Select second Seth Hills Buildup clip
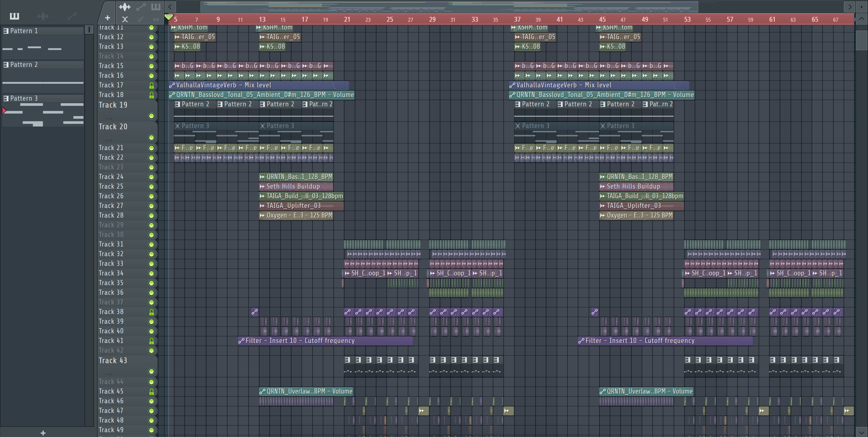Image resolution: width=868 pixels, height=437 pixels. point(636,186)
